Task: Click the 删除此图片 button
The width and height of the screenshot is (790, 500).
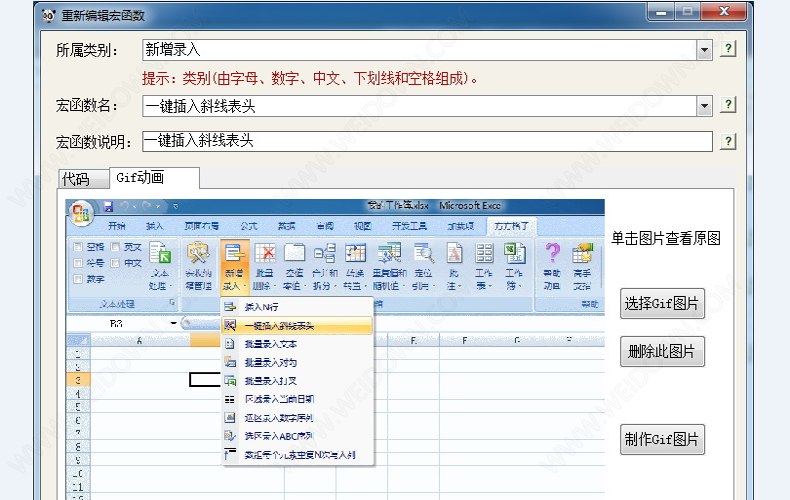Action: (662, 351)
